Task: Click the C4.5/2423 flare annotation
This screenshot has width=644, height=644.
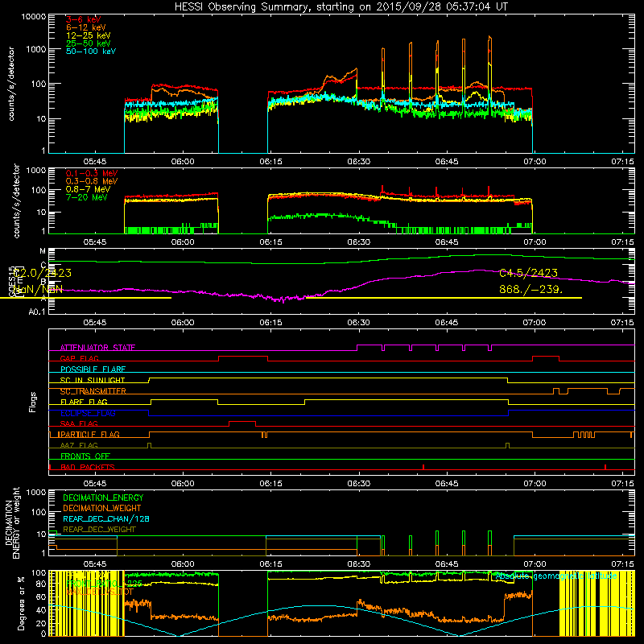Action: pos(529,273)
